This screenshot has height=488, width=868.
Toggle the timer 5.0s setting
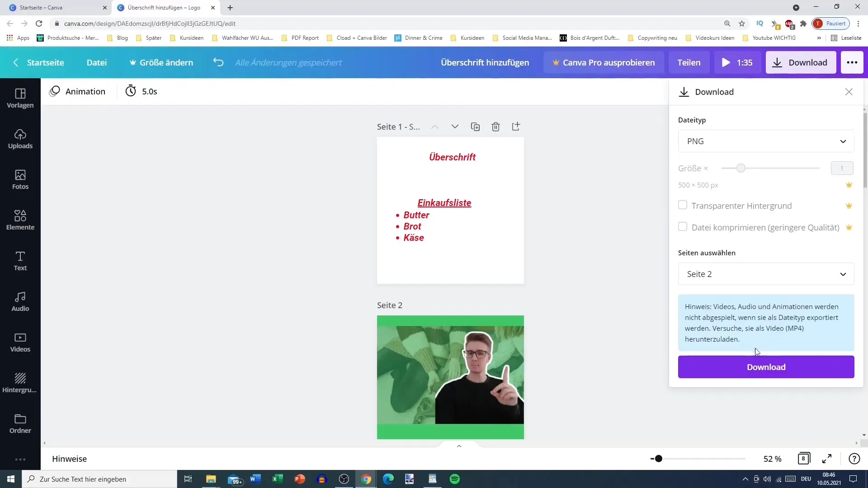tap(142, 92)
